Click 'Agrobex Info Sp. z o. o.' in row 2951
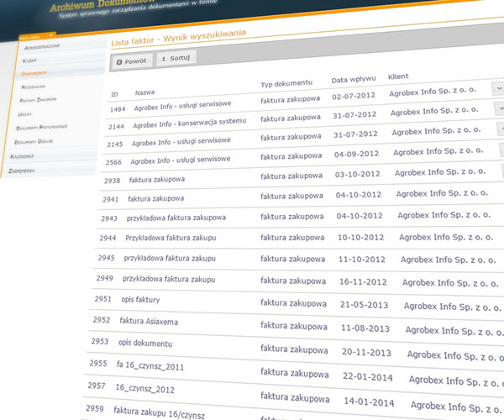 click(x=453, y=307)
